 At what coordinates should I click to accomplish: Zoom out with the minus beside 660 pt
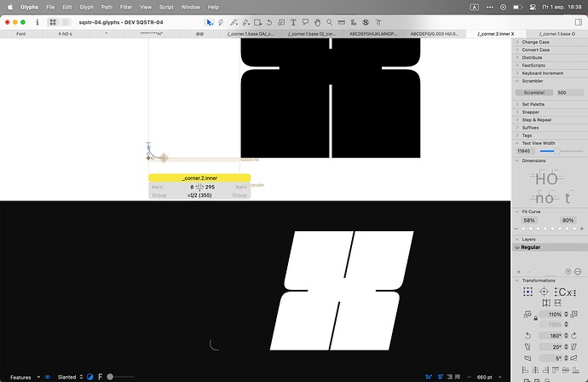click(469, 377)
